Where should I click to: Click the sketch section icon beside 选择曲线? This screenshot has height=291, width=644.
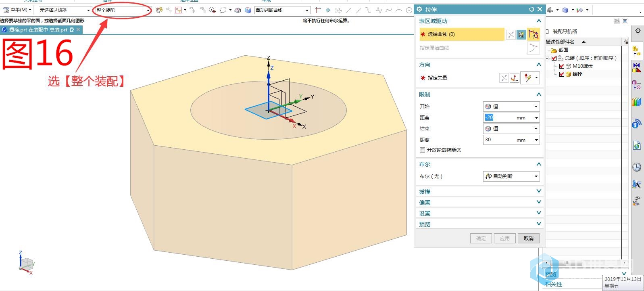pos(521,35)
